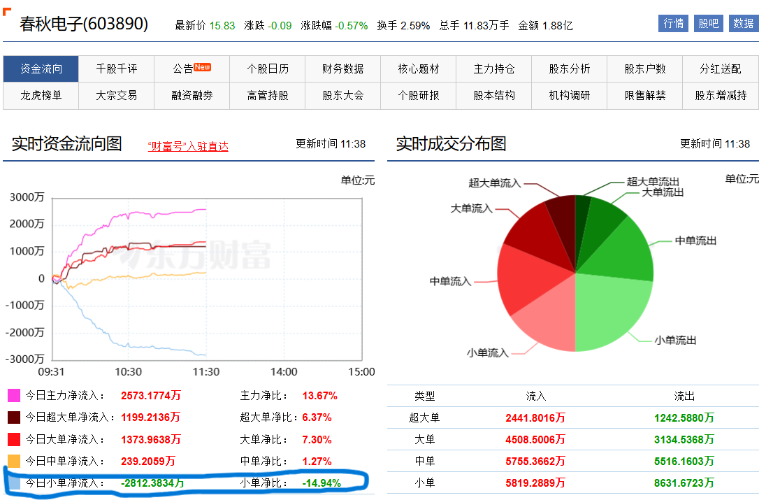This screenshot has width=773, height=500.
Task: Click 主力净比 value 13.67%
Action: (x=320, y=395)
